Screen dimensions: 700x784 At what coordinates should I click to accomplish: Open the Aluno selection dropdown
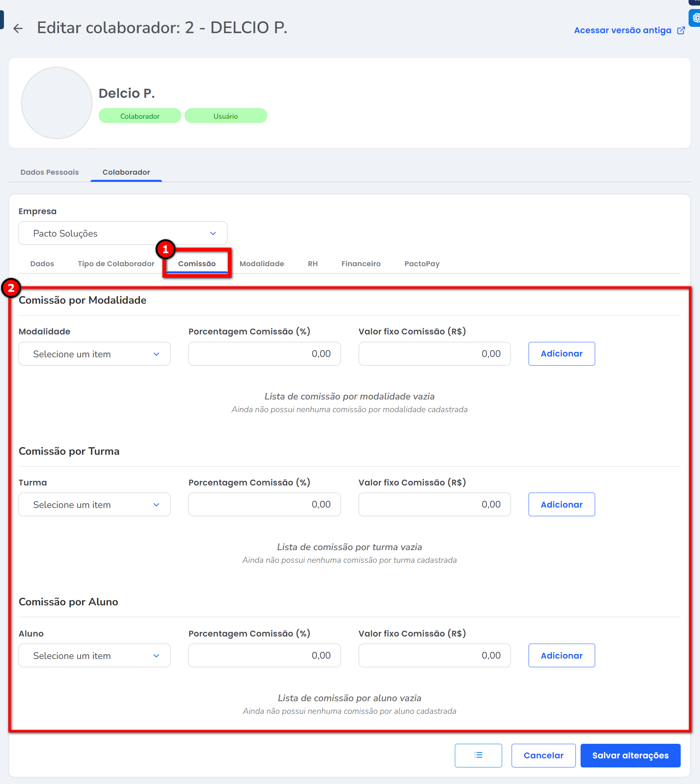pos(94,656)
